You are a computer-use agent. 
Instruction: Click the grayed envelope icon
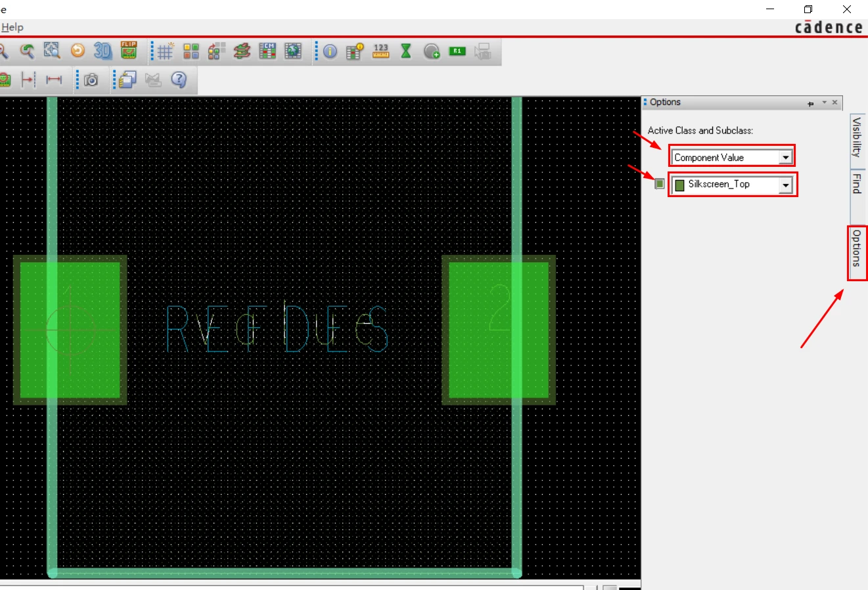(x=153, y=80)
